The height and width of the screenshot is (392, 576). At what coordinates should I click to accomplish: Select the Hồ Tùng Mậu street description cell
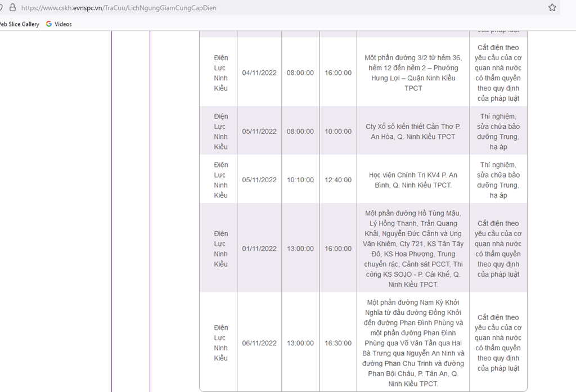coord(413,249)
